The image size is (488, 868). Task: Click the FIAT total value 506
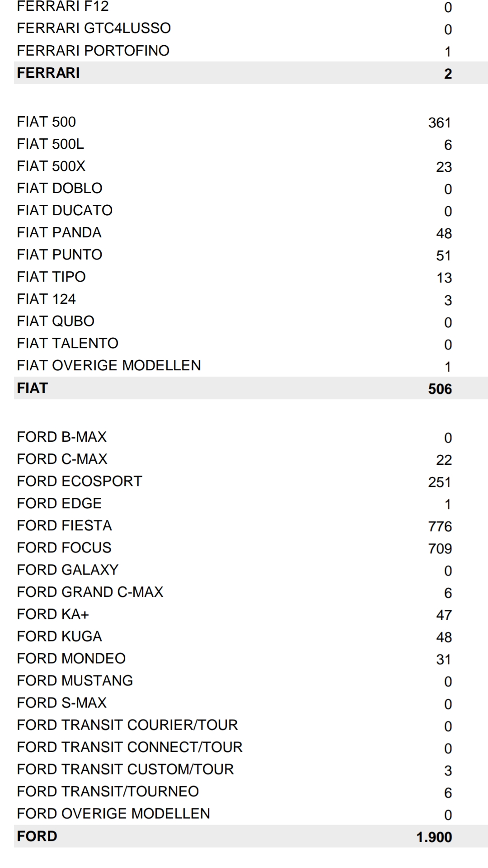(x=440, y=389)
